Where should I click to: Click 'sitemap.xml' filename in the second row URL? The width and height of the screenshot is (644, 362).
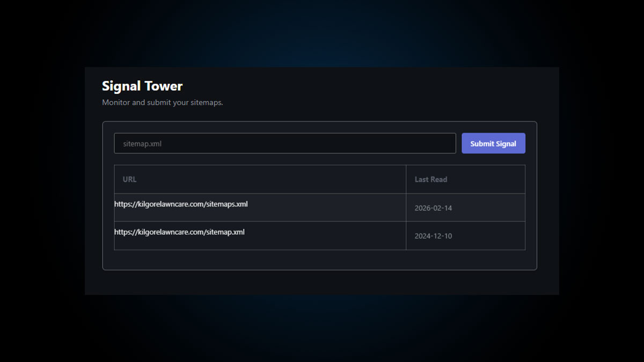coord(225,232)
